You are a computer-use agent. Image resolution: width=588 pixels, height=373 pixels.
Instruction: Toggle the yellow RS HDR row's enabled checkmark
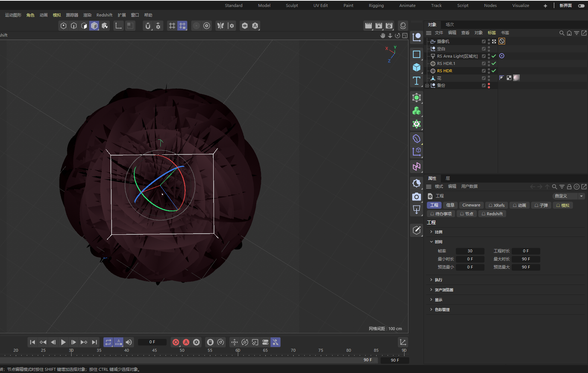click(494, 71)
